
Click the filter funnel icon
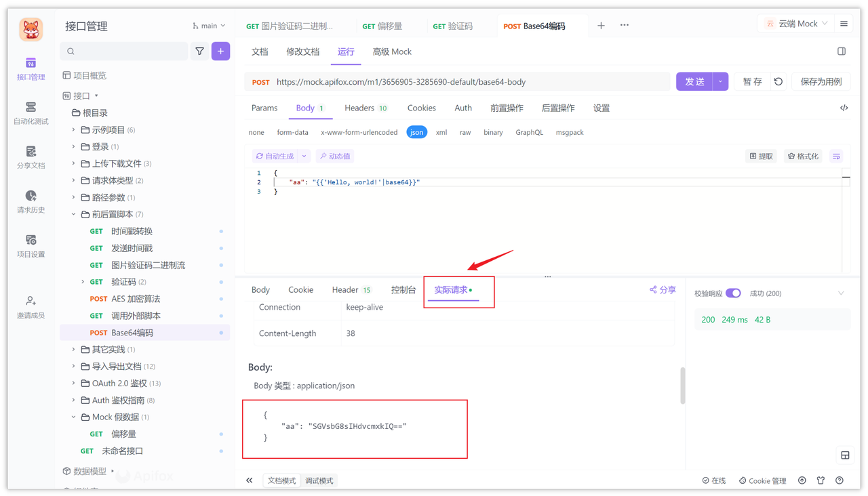click(200, 51)
